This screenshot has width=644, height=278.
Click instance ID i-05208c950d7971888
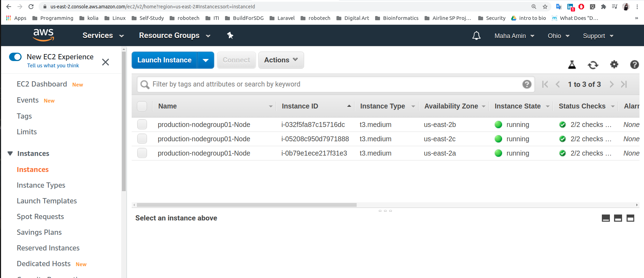coord(315,139)
